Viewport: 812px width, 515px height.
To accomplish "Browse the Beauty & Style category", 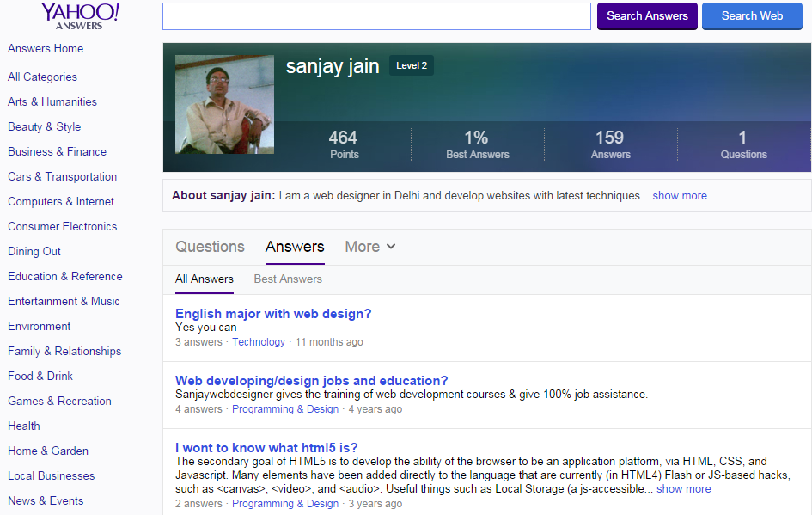I will click(x=45, y=127).
